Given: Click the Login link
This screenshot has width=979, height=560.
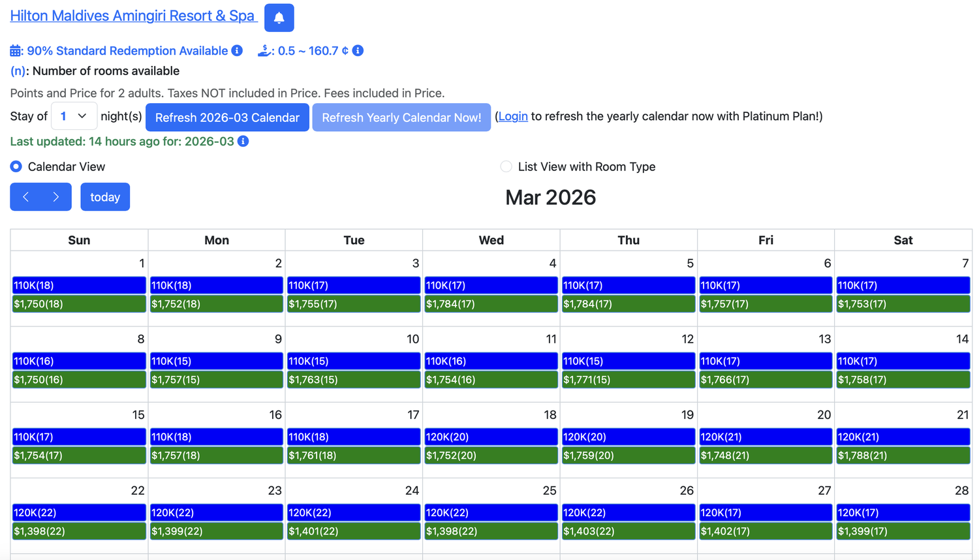Looking at the screenshot, I should pyautogui.click(x=513, y=116).
